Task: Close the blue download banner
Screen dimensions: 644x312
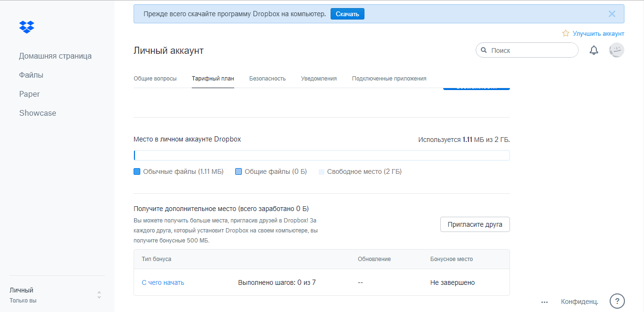Action: pyautogui.click(x=612, y=14)
